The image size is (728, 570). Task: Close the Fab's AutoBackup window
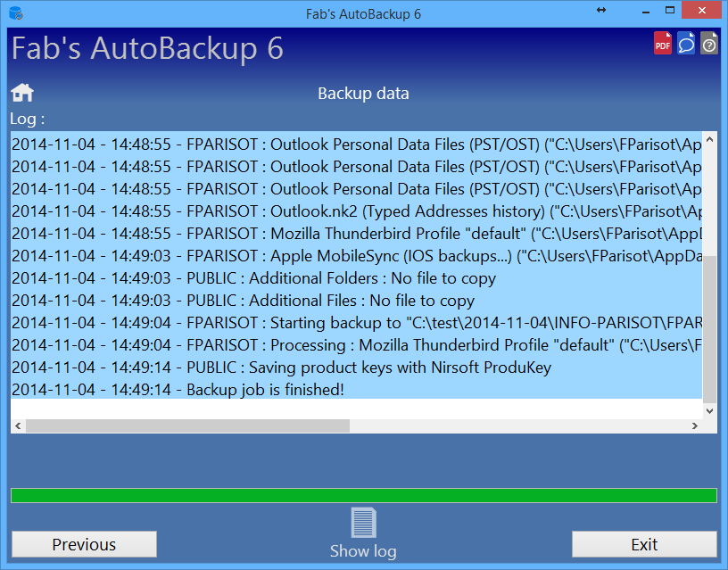(x=702, y=10)
